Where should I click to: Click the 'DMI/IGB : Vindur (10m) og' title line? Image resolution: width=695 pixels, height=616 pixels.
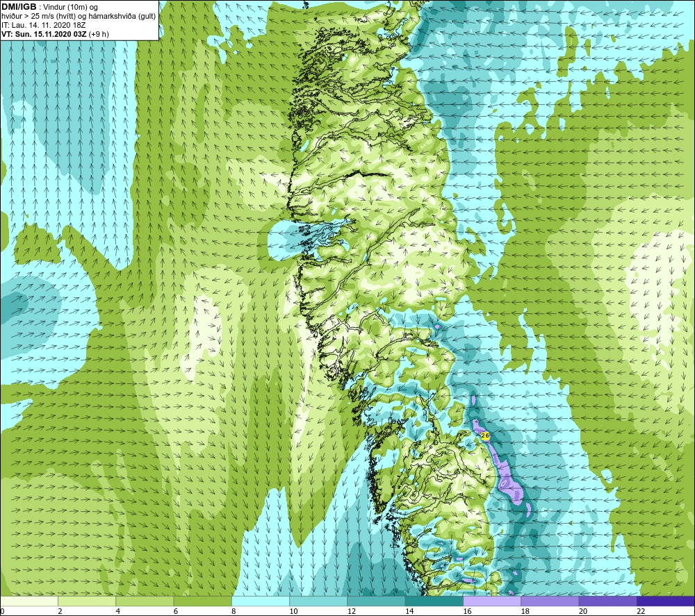click(x=50, y=7)
